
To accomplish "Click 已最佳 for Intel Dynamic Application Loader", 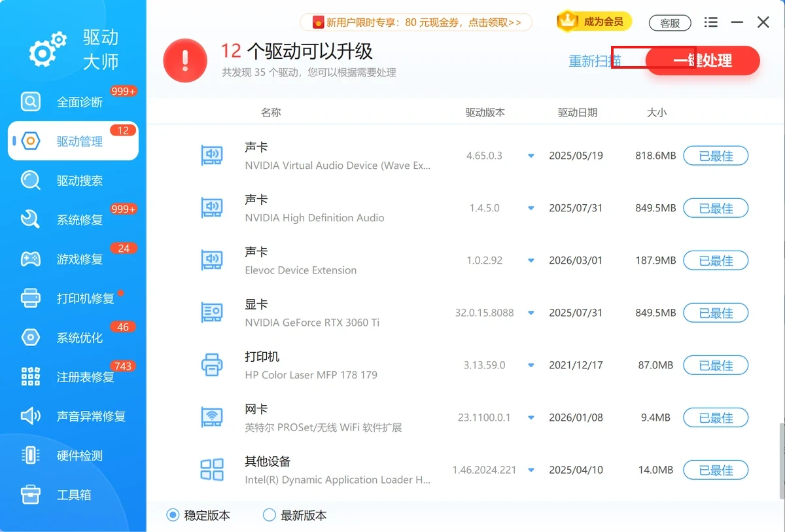I will (716, 470).
